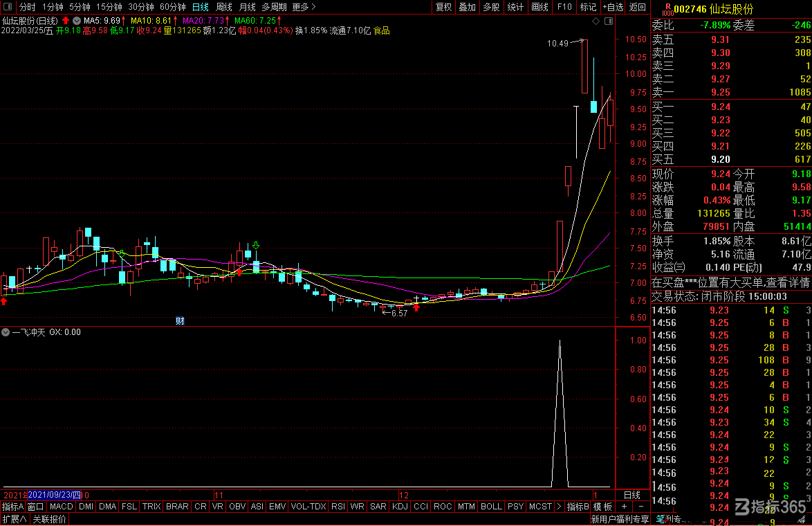Screen dimensions: 812x526
Task: Toggle the sidebar panel icon at top-left
Action: click(7, 7)
